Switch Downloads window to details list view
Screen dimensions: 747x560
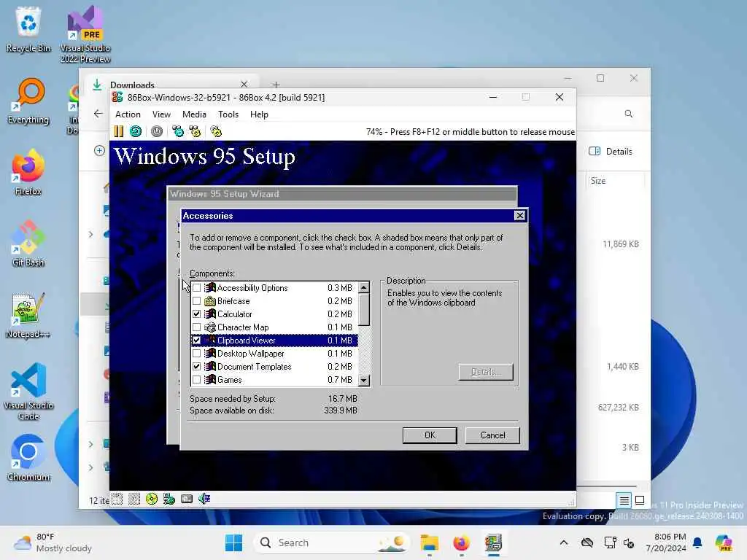pos(624,500)
